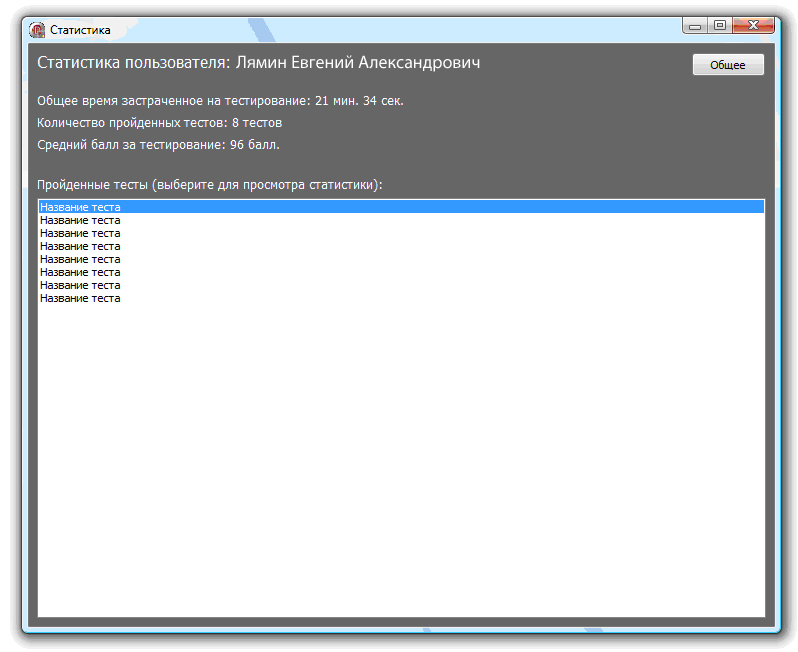This screenshot has width=798, height=652.
Task: Minimize the Статистика window
Action: 695,25
